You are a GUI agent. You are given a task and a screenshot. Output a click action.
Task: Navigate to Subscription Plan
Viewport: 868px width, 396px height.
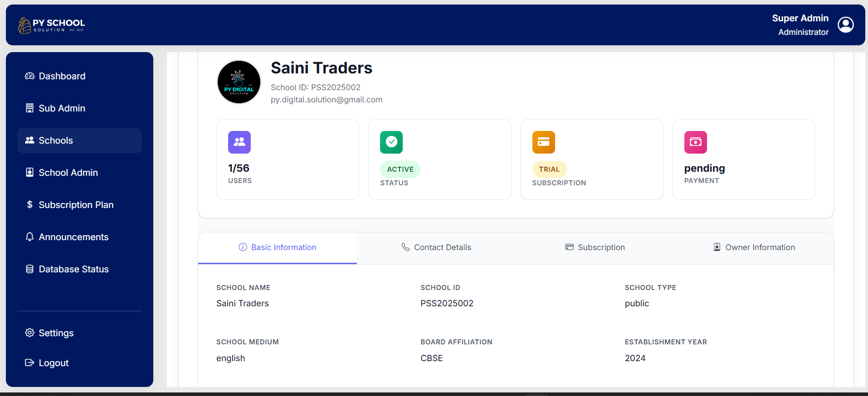[x=79, y=205]
